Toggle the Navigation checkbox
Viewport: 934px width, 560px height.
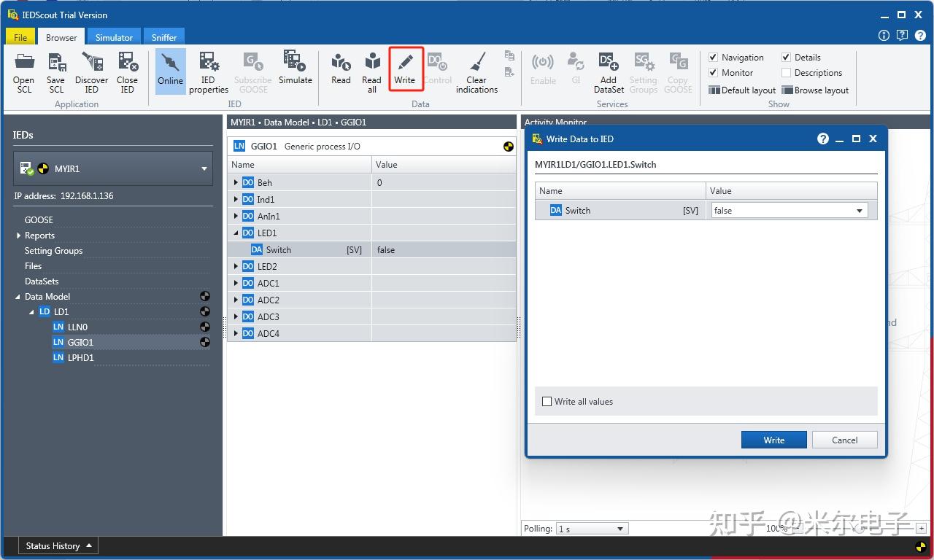tap(714, 58)
